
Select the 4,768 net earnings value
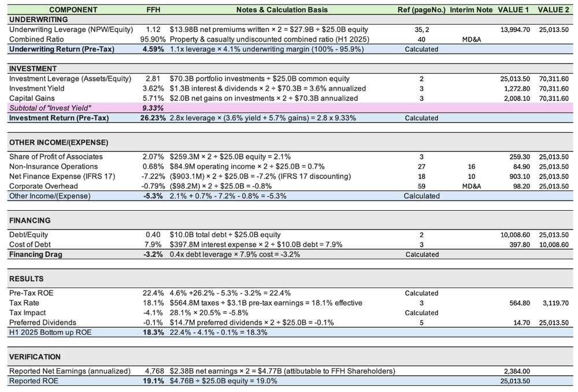click(x=154, y=371)
